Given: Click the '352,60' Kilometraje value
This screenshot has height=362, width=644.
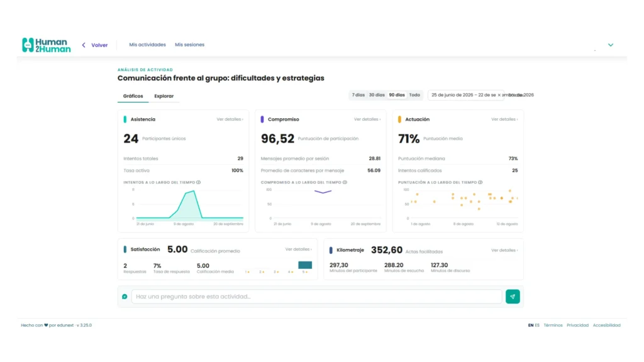Looking at the screenshot, I should tap(387, 250).
